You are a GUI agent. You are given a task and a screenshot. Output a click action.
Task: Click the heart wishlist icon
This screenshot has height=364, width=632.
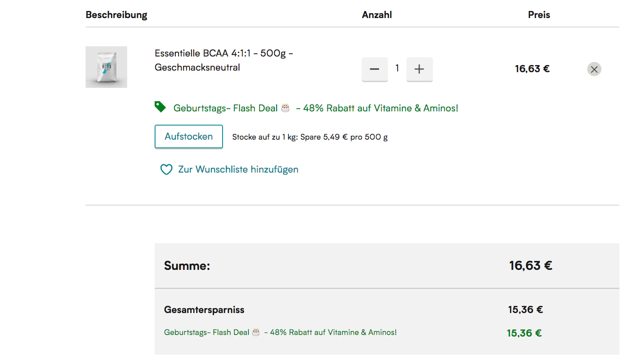click(166, 169)
